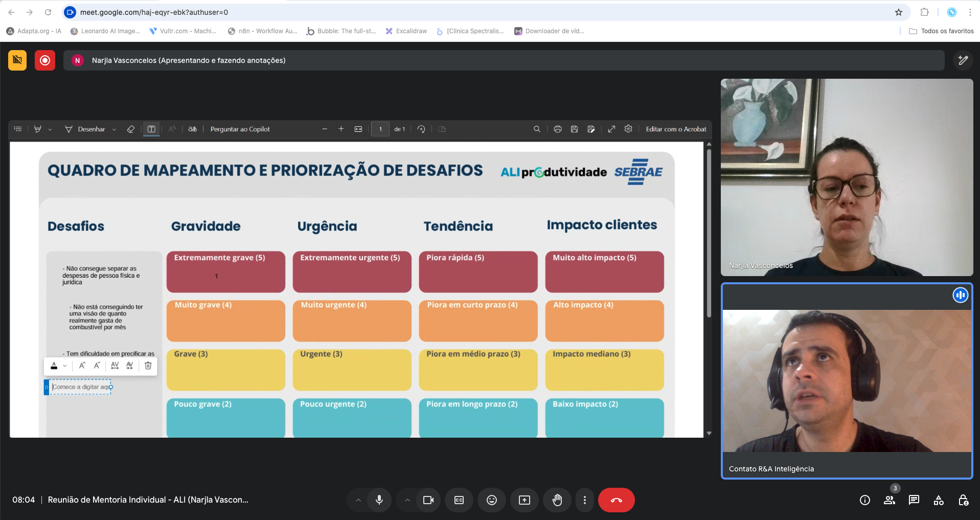Click the PDF page number field
This screenshot has height=520, width=980.
click(380, 129)
